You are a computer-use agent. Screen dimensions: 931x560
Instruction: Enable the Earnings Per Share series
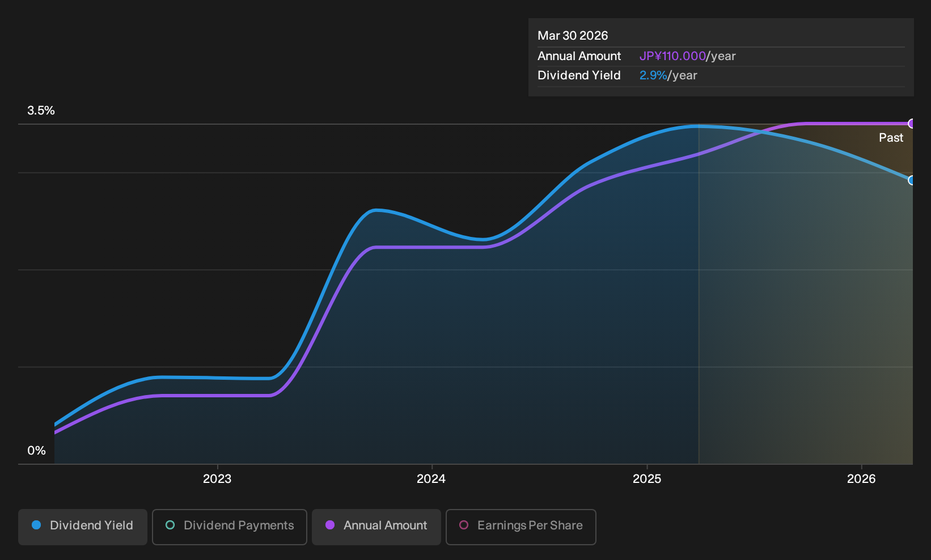pyautogui.click(x=521, y=527)
